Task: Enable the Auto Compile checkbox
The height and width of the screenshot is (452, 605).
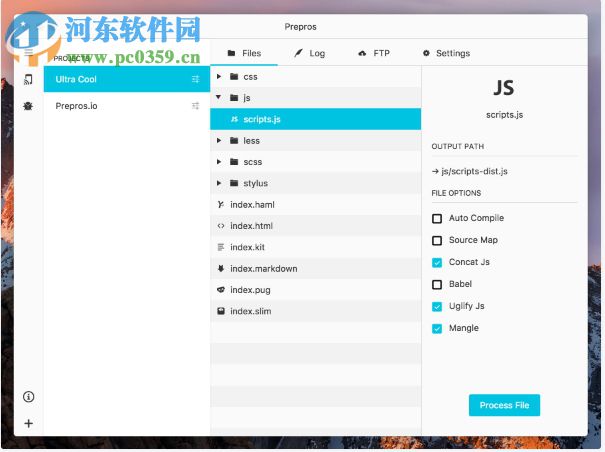Action: [437, 218]
